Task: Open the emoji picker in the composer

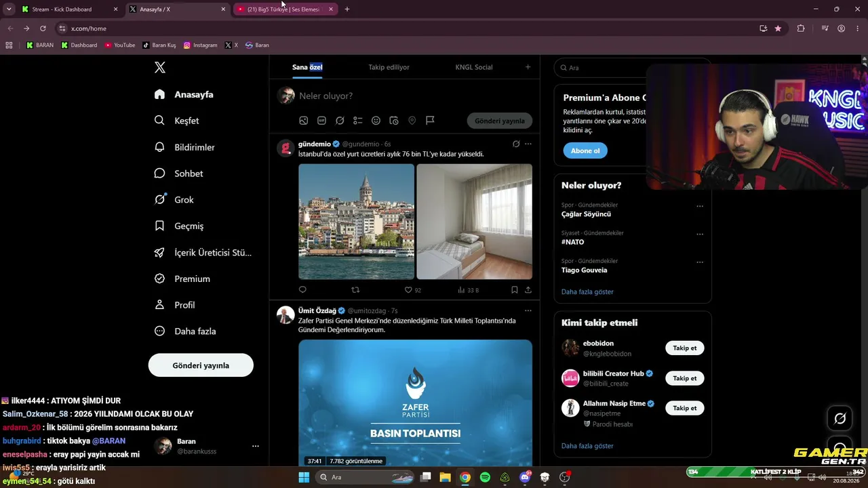Action: (x=376, y=121)
